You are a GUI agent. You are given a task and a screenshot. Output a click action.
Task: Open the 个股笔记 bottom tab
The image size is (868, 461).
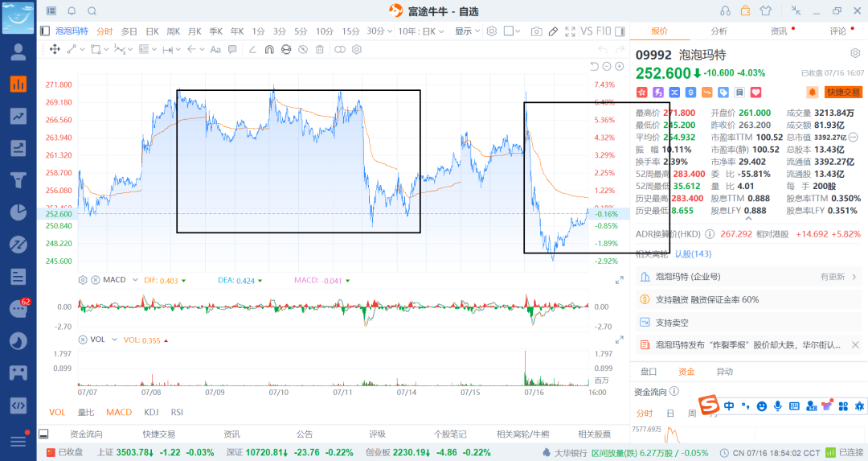coord(450,434)
